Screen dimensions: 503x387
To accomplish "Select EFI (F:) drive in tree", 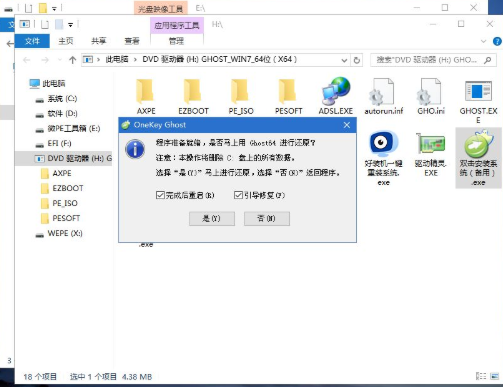I will pyautogui.click(x=53, y=143).
